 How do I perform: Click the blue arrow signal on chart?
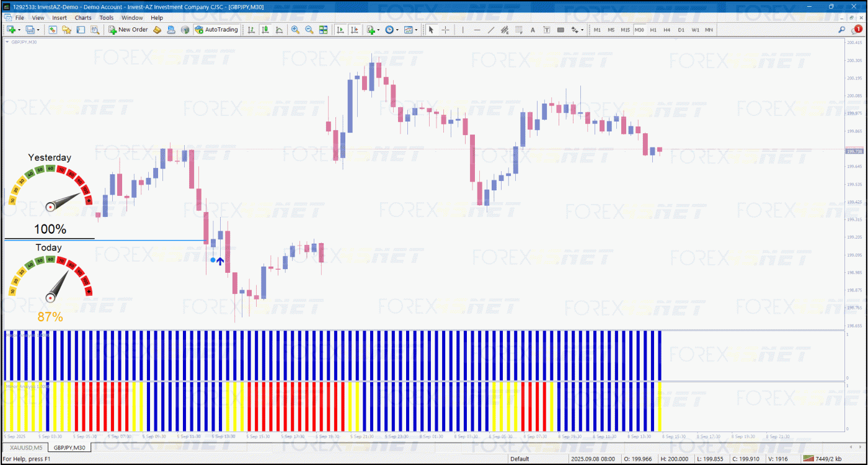[220, 261]
